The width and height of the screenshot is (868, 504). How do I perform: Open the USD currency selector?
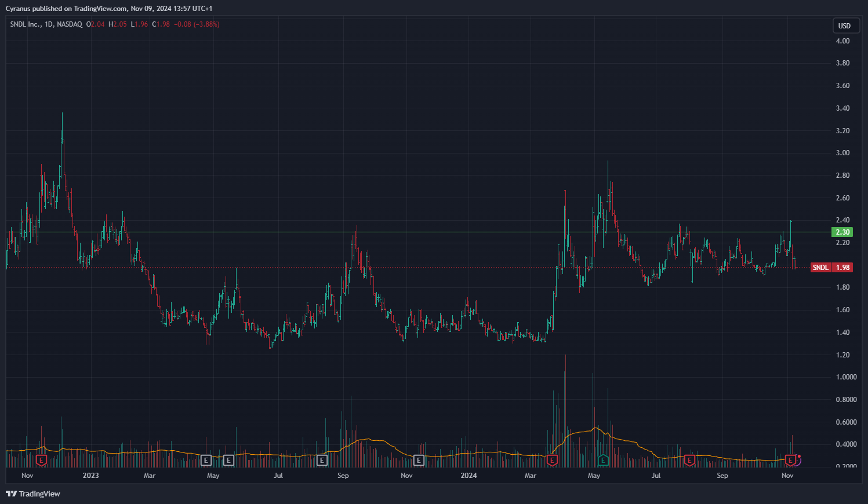[x=845, y=25]
